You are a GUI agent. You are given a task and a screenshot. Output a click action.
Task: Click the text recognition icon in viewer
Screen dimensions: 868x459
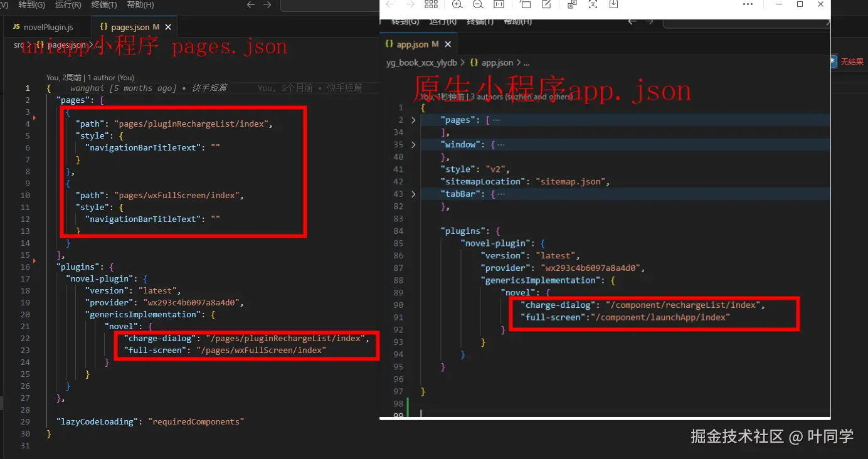click(x=593, y=4)
